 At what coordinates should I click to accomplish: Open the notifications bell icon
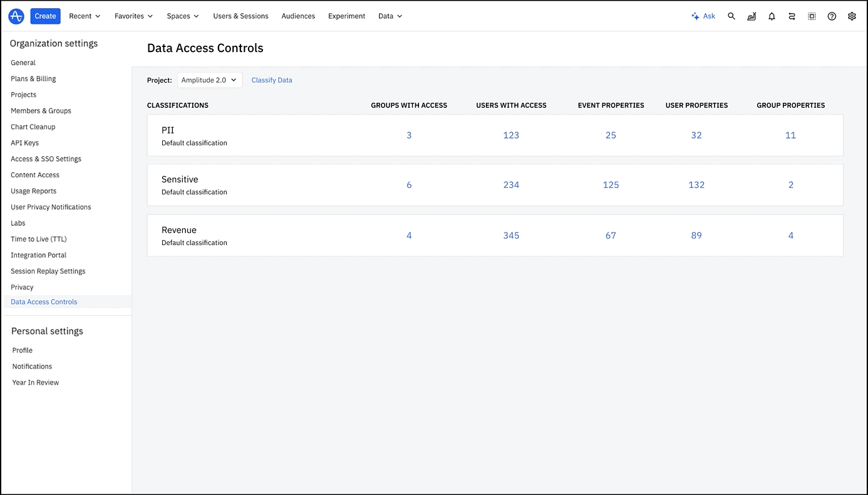(x=772, y=16)
